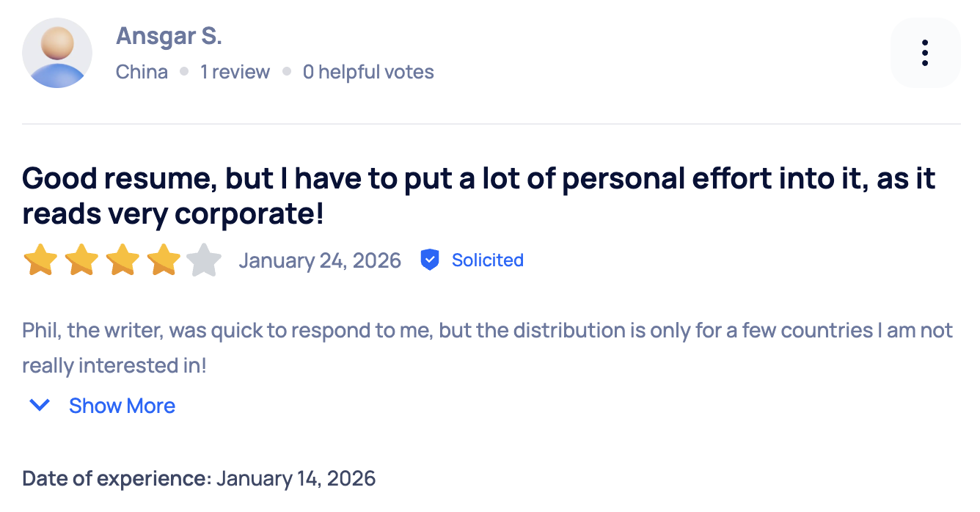This screenshot has width=980, height=512.
Task: Open the three-dot options menu for this review
Action: click(x=925, y=52)
